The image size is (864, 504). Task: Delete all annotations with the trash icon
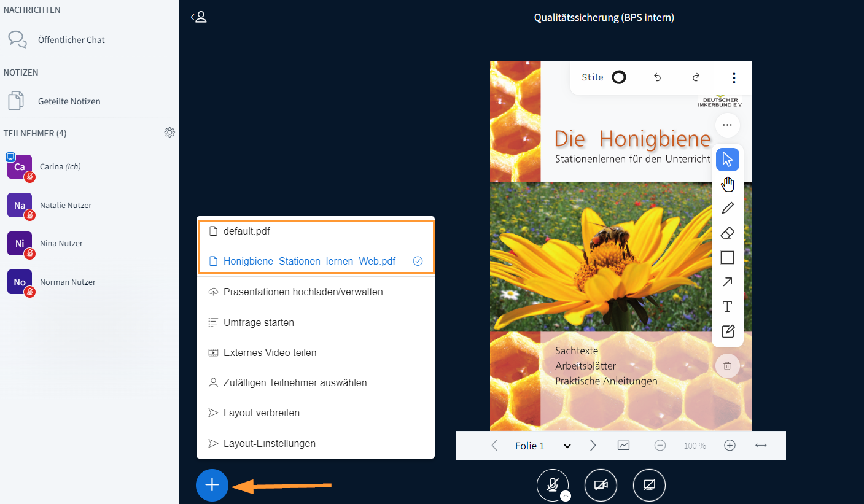(x=727, y=366)
